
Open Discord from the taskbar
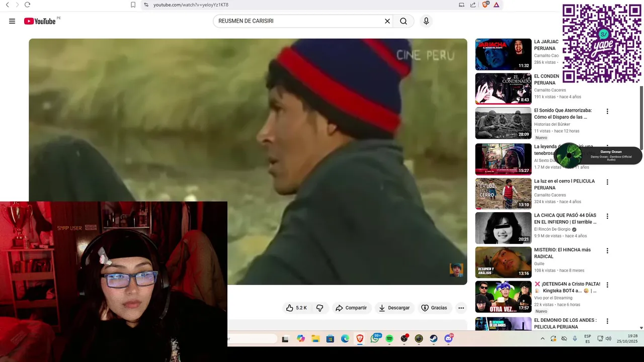tap(448, 339)
